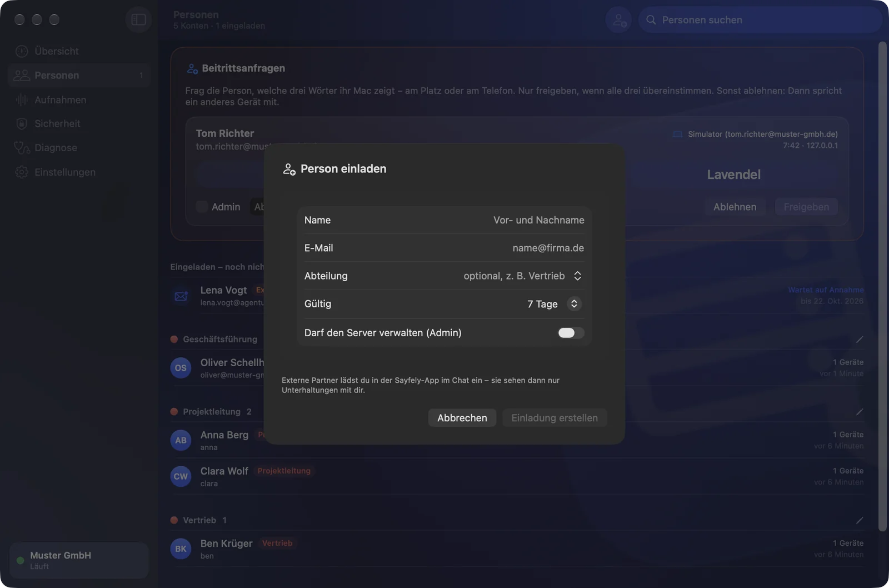Click the OS avatar of Oliver

coord(181,368)
